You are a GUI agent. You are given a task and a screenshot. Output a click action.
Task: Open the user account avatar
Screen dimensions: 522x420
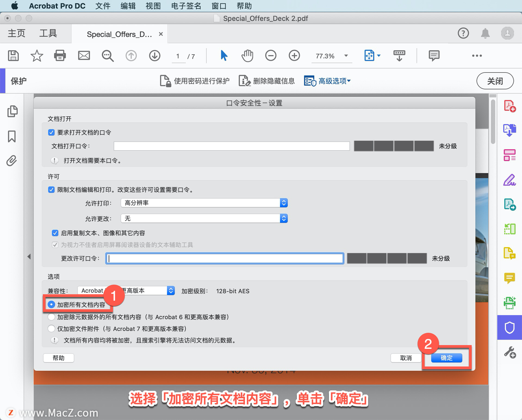pyautogui.click(x=507, y=33)
